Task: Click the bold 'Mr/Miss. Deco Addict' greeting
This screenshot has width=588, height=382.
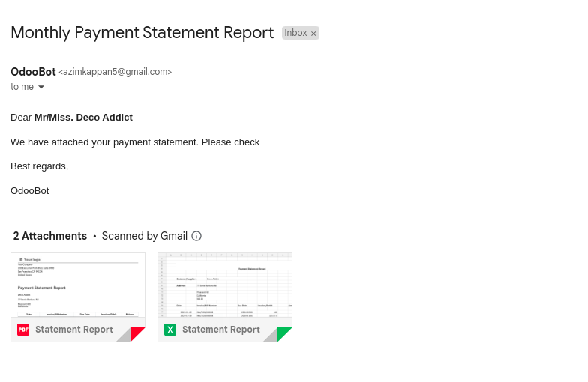Action: [83, 118]
